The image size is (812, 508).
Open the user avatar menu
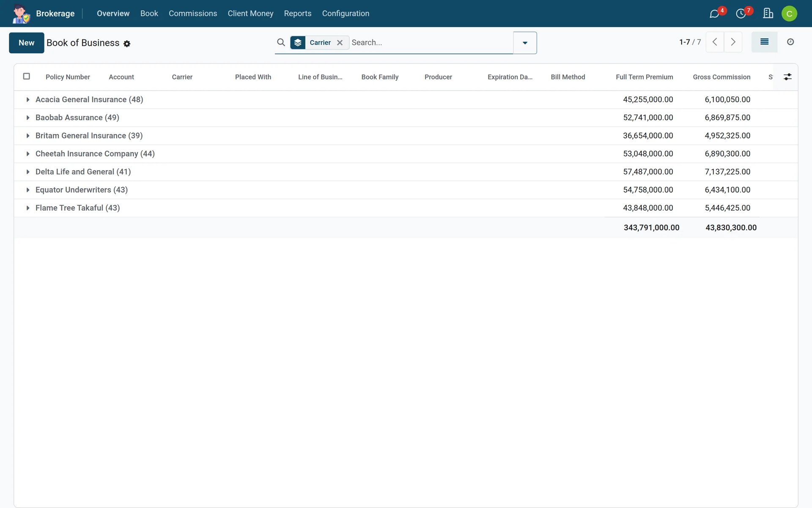click(x=789, y=14)
